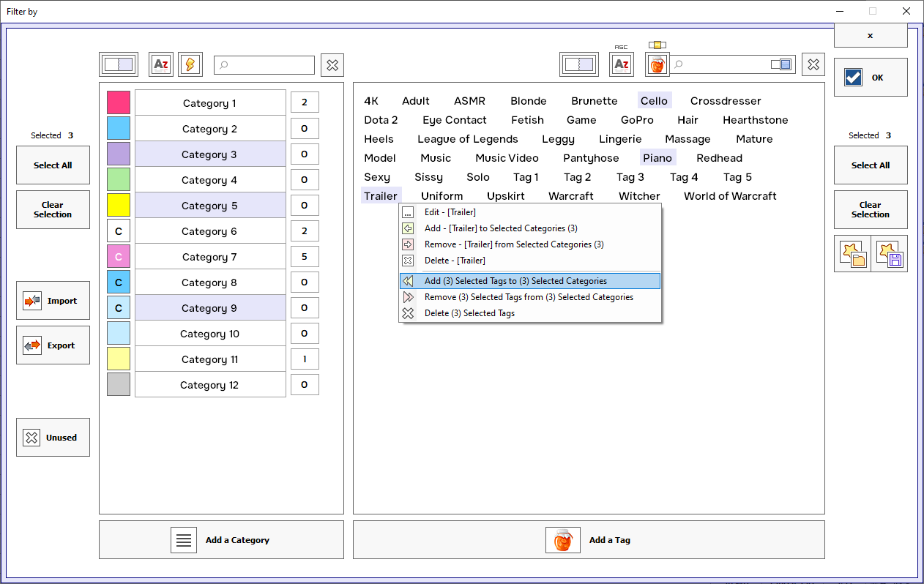Click the white C swatch of Category 6

click(119, 231)
